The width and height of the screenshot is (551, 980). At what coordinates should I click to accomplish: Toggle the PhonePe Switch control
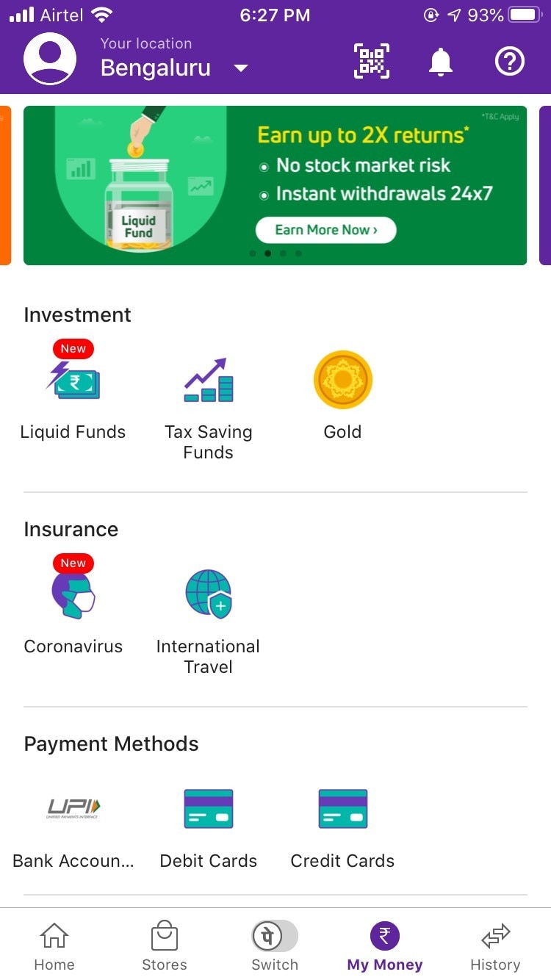[275, 937]
